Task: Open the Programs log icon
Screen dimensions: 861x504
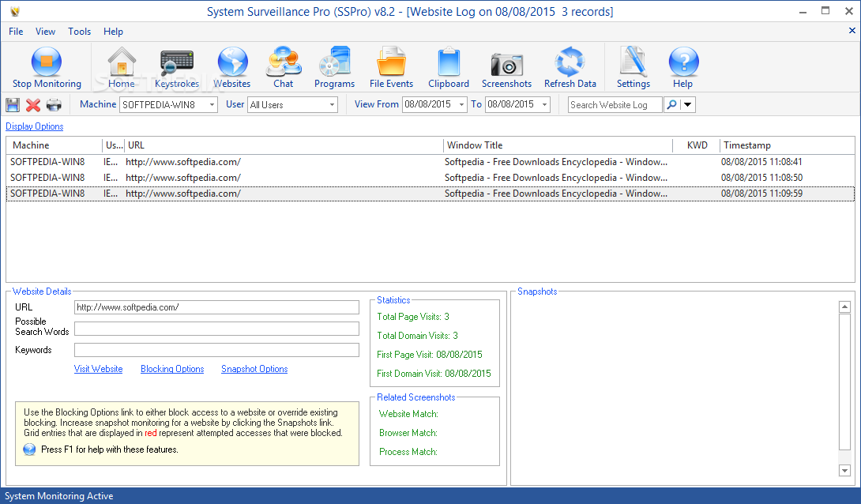Action: (x=334, y=62)
